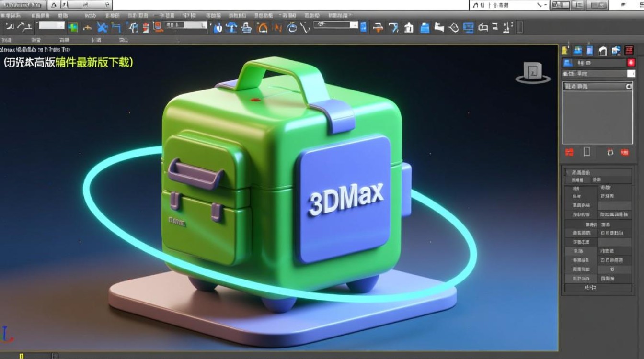Enable the red toggle at top of command panel
The image size is (644, 359).
(631, 63)
